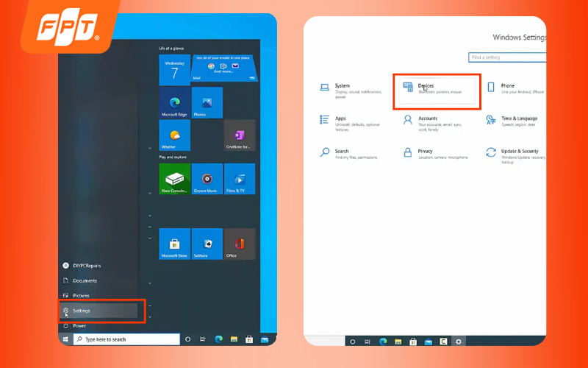Open Mail from Start menu screenshot taskbar
This screenshot has width=588, height=368.
[x=265, y=339]
